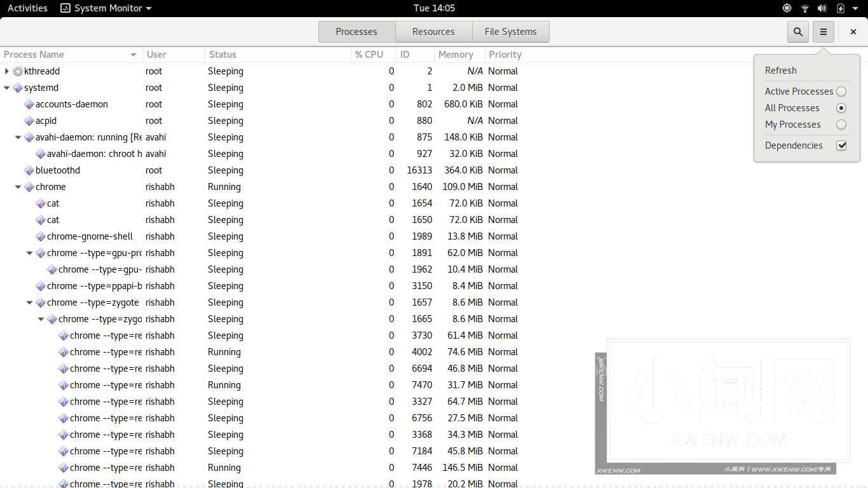
Task: Switch to the Resources tab
Action: pos(433,31)
